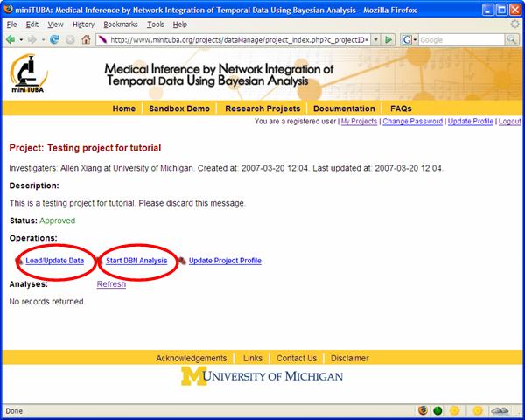Open the Help menu
Screen dimensions: 525x420
coord(179,24)
